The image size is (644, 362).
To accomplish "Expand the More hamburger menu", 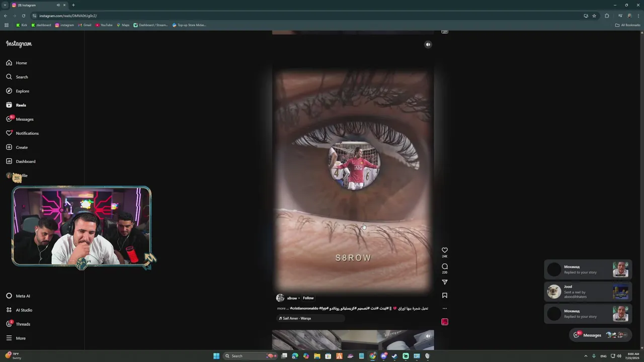I will [x=16, y=338].
